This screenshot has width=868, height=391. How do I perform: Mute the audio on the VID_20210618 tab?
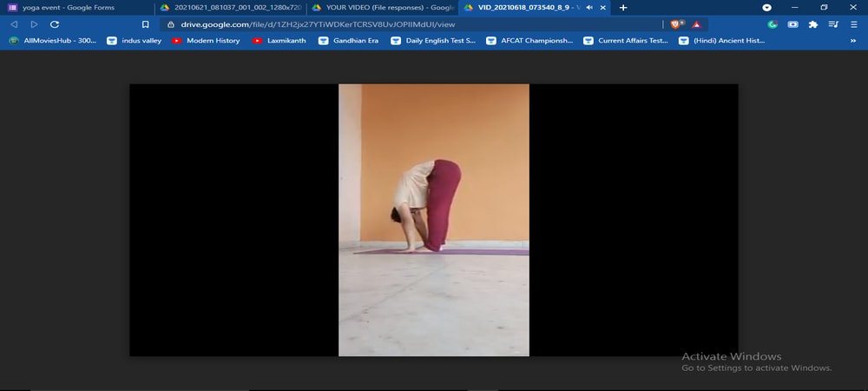[x=589, y=8]
